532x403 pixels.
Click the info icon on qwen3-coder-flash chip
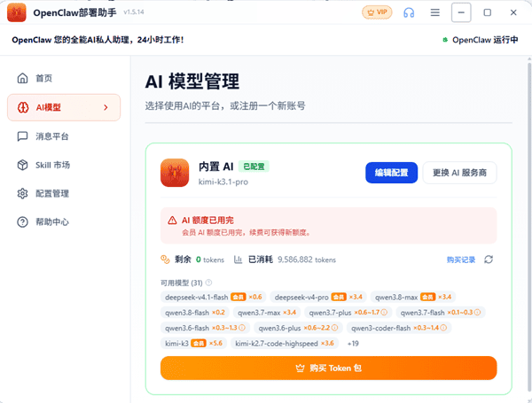pos(443,328)
